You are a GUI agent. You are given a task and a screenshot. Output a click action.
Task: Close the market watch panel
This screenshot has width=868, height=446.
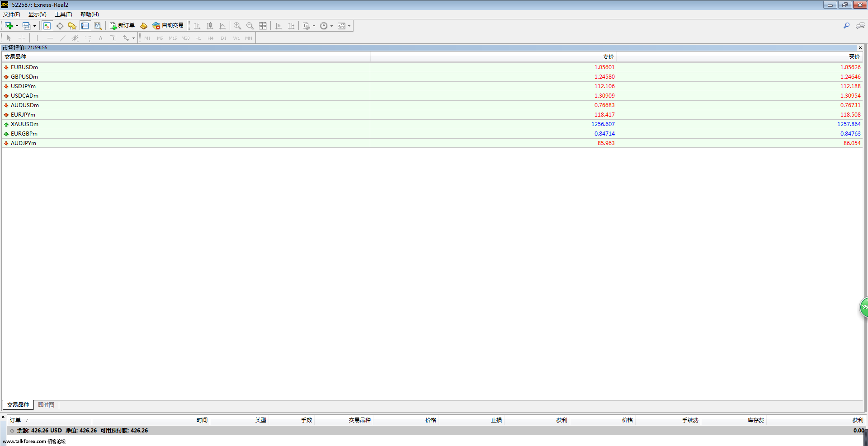860,47
